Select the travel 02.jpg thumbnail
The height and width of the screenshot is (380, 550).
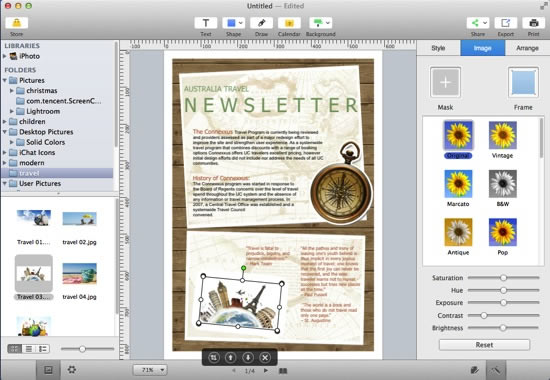point(79,219)
